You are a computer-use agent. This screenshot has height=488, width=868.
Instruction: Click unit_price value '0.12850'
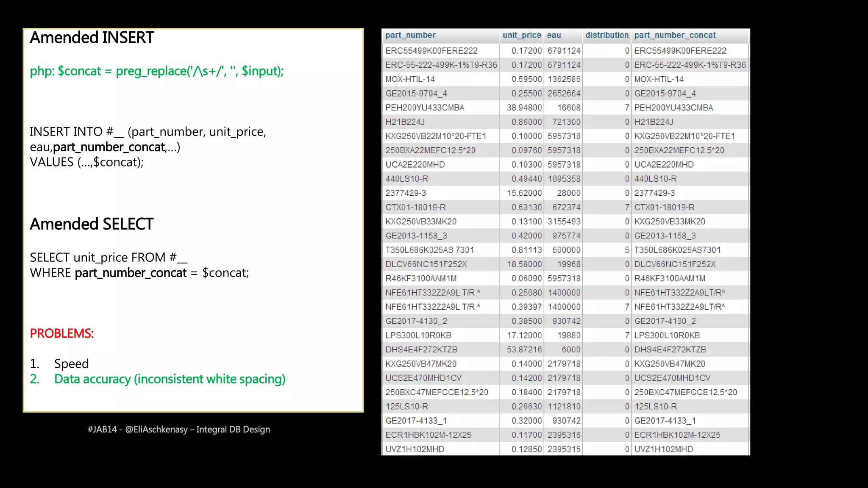click(x=526, y=449)
